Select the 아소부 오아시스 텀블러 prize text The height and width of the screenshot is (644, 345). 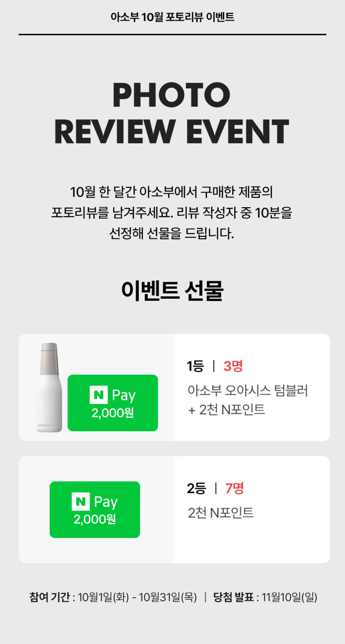point(248,390)
